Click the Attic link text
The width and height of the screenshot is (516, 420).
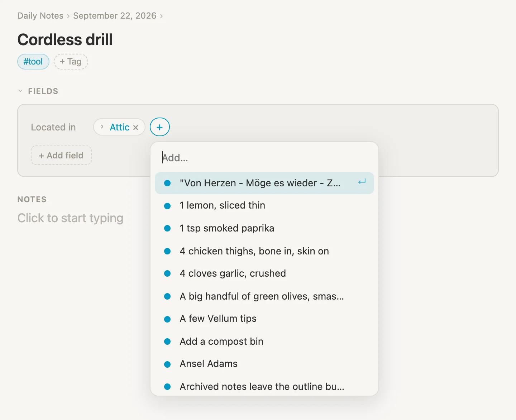119,127
